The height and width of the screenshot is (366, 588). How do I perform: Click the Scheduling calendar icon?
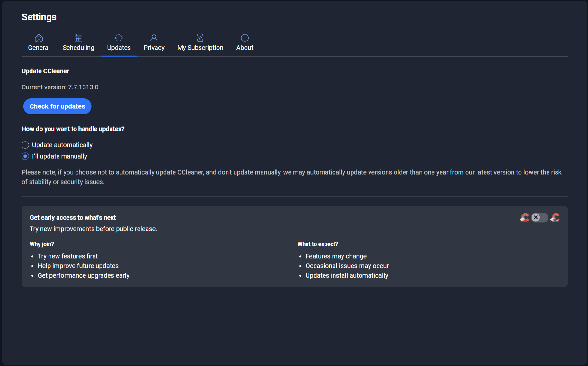click(x=78, y=38)
